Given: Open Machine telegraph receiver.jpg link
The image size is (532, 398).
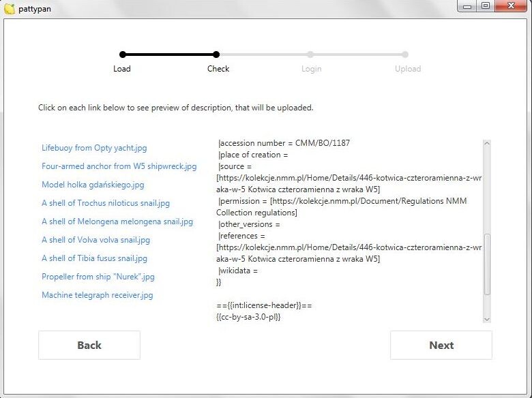Looking at the screenshot, I should (97, 295).
